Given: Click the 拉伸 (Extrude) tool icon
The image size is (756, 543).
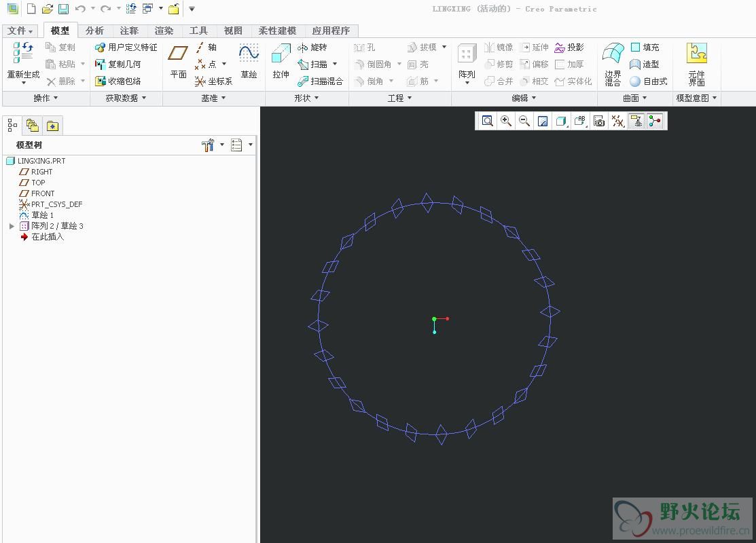Looking at the screenshot, I should pyautogui.click(x=281, y=54).
